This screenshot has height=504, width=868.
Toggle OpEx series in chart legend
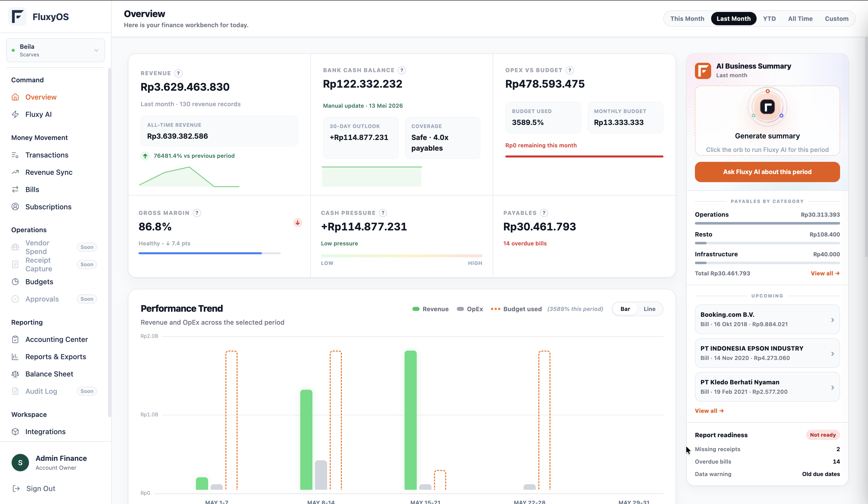coord(470,309)
